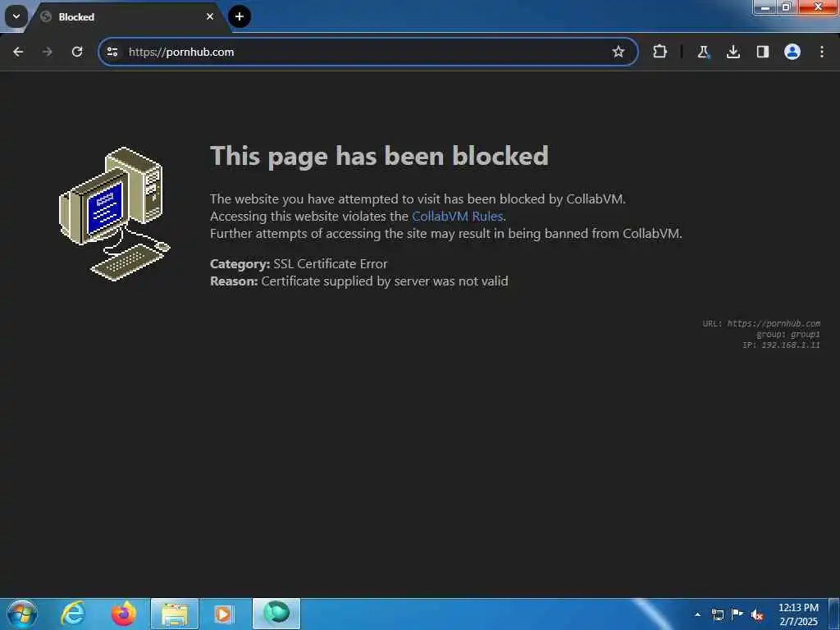Open a new tab with plus button
Viewport: 840px width, 630px height.
[240, 16]
